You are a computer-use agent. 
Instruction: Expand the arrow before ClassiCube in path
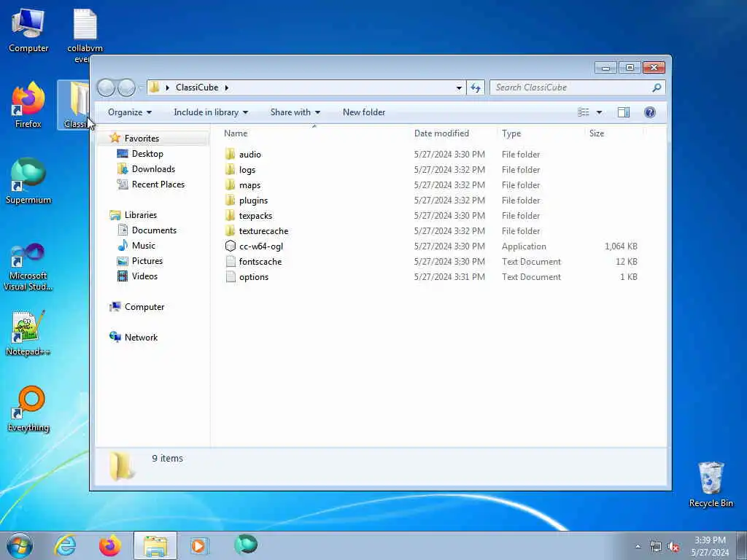(x=167, y=87)
